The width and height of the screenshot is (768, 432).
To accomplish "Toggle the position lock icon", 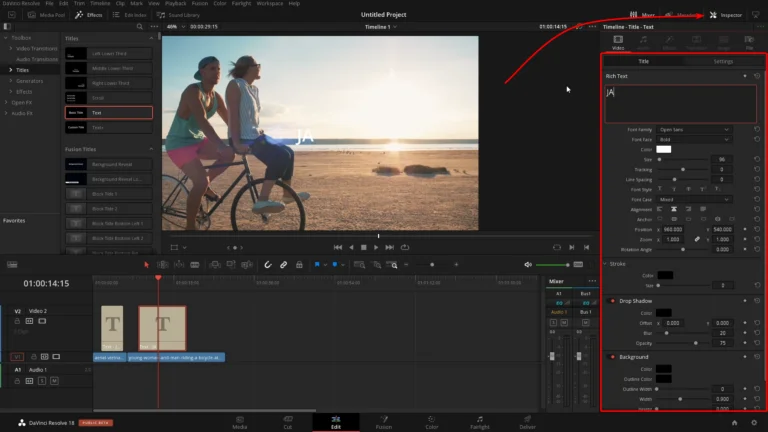I will [x=299, y=264].
